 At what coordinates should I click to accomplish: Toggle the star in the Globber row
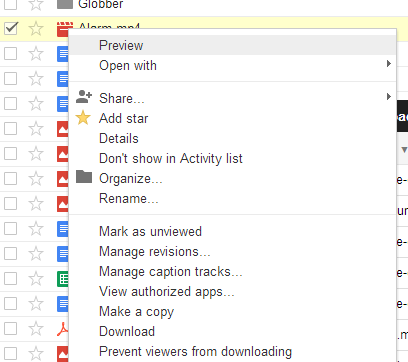click(x=36, y=4)
